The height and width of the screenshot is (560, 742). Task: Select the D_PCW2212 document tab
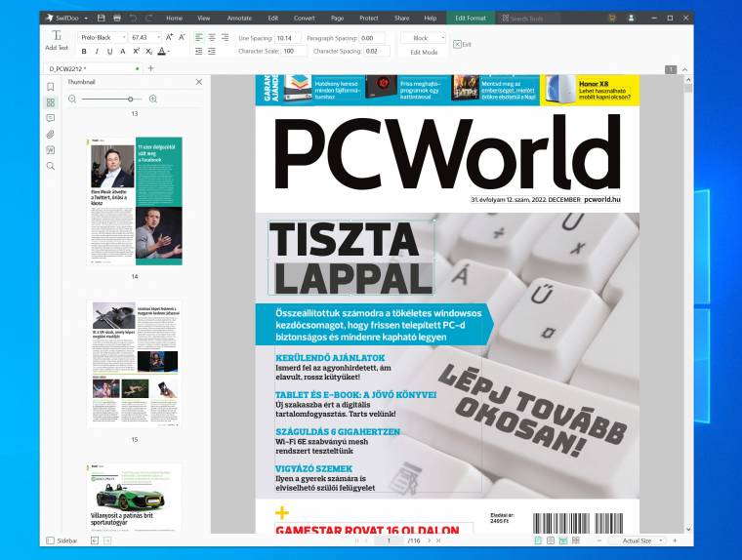[93, 68]
